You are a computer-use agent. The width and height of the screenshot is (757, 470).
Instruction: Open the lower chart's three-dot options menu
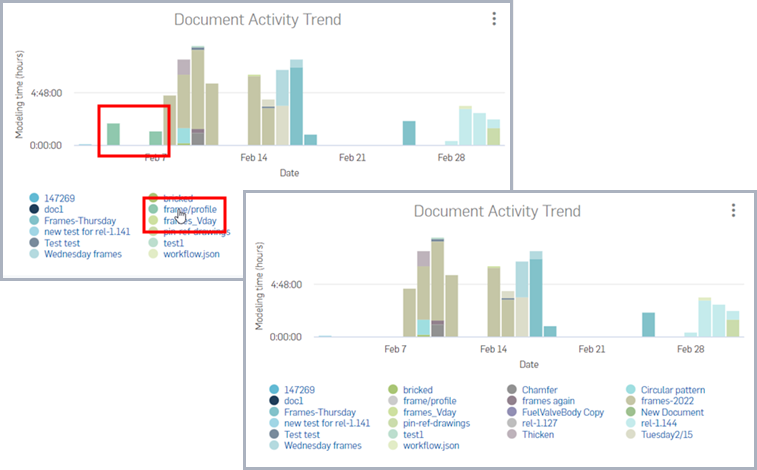point(733,210)
